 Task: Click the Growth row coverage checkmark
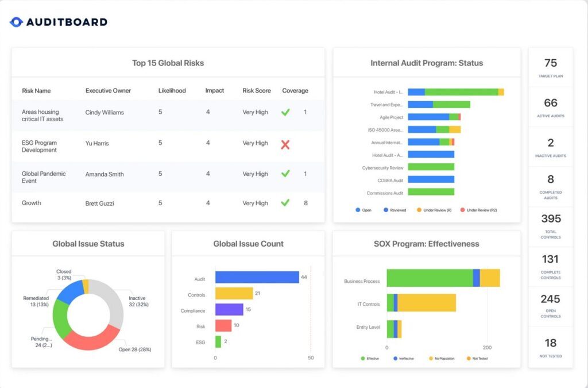(285, 203)
